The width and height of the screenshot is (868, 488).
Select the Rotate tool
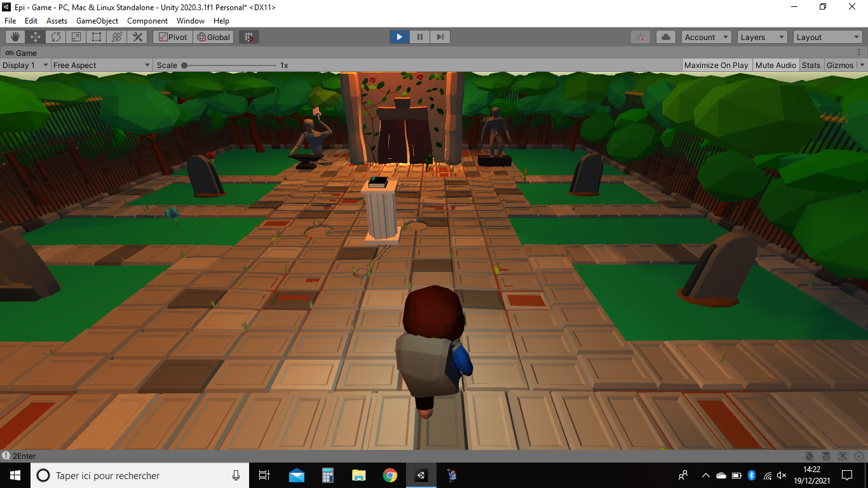pos(56,37)
